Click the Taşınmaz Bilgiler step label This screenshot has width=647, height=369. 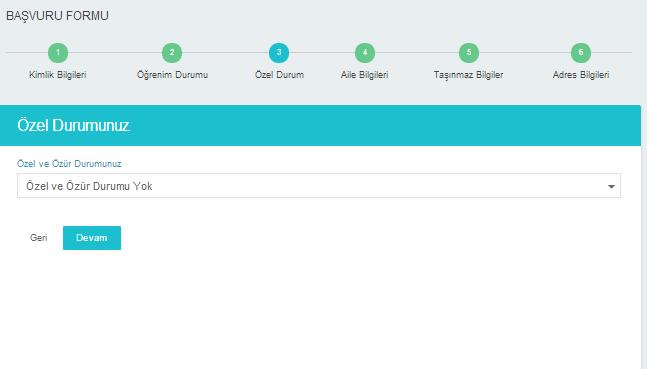point(468,75)
